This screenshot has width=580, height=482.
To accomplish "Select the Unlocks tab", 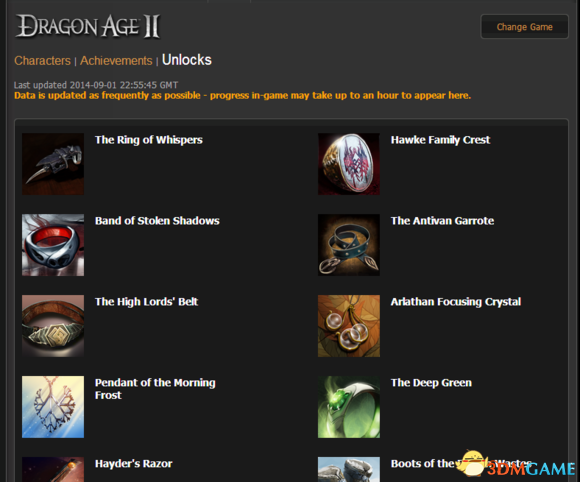I will point(187,60).
